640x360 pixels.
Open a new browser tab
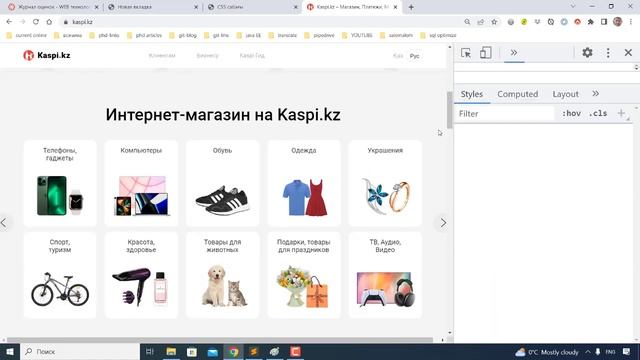tap(411, 7)
